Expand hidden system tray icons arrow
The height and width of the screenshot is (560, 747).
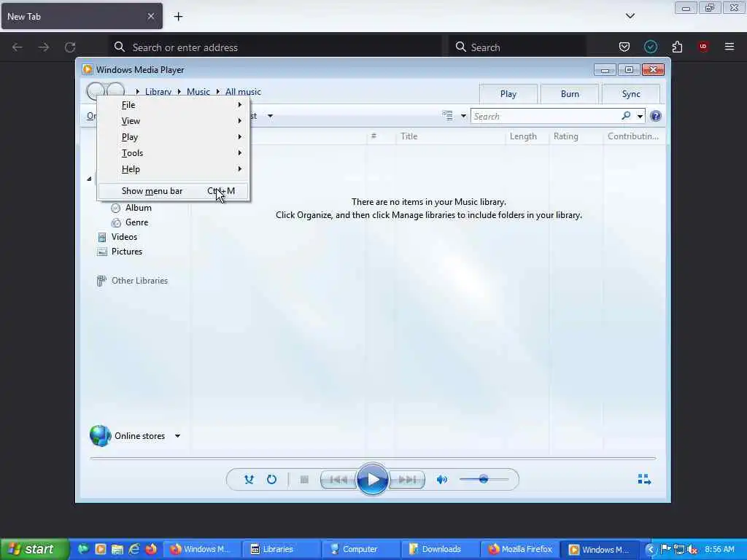(651, 550)
